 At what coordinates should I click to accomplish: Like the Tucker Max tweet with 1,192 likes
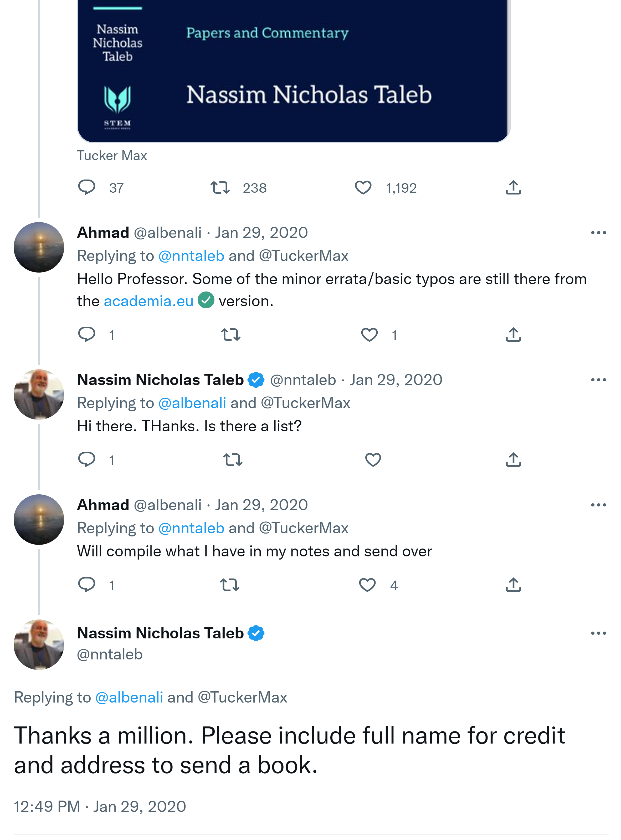[363, 188]
